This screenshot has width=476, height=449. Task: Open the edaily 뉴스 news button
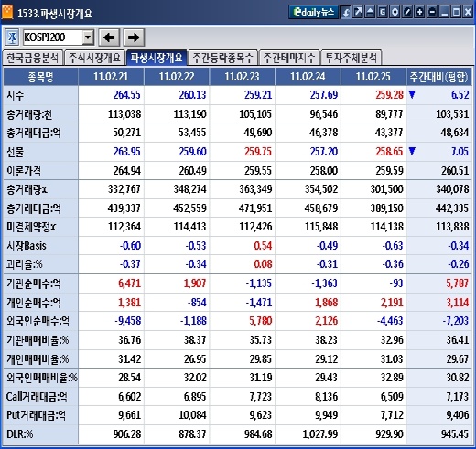[x=313, y=12]
